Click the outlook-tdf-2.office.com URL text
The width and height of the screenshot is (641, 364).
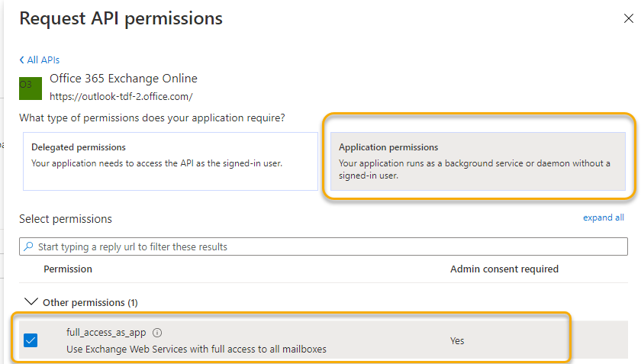click(x=121, y=97)
